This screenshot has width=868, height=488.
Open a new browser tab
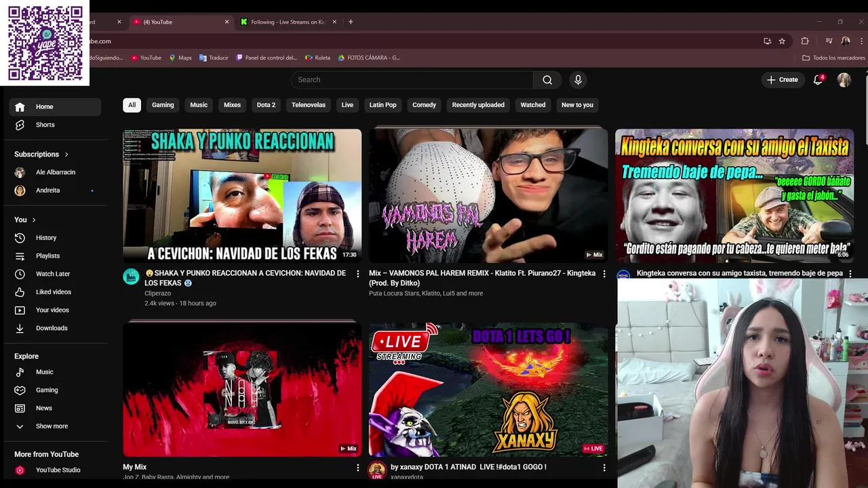(x=351, y=22)
